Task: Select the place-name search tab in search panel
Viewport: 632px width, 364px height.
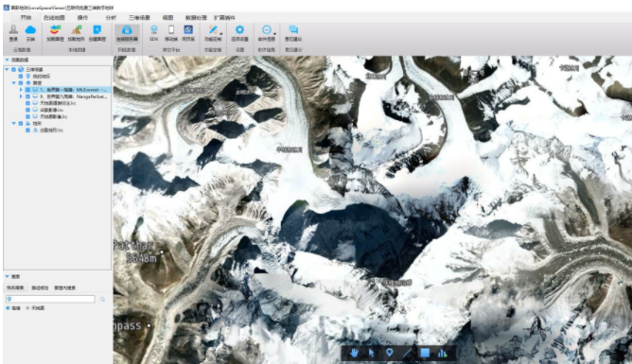Action: click(15, 288)
